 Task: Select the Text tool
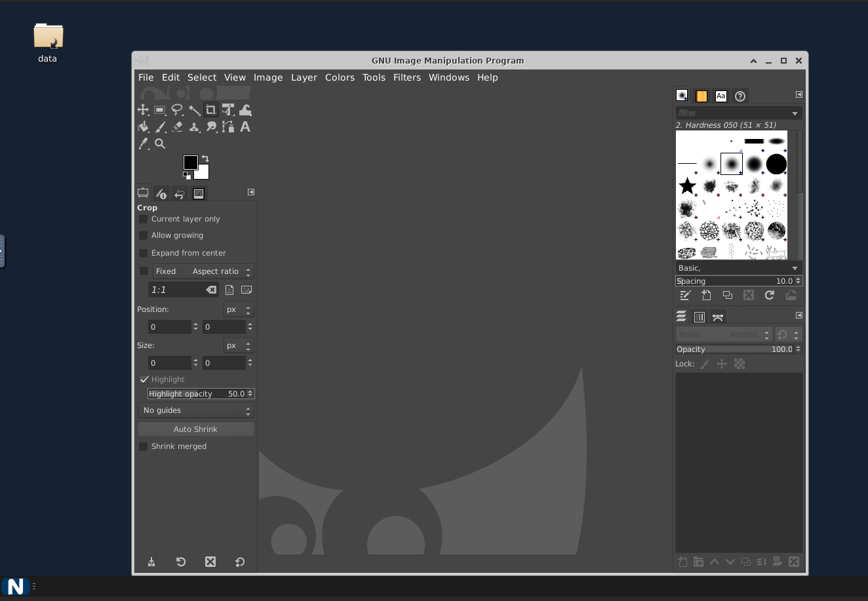(x=245, y=127)
